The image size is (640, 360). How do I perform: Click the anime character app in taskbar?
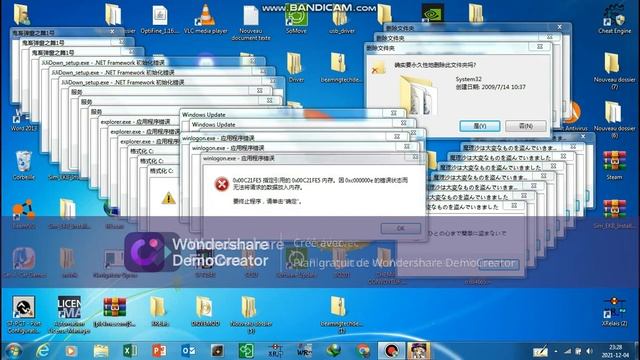point(419,351)
